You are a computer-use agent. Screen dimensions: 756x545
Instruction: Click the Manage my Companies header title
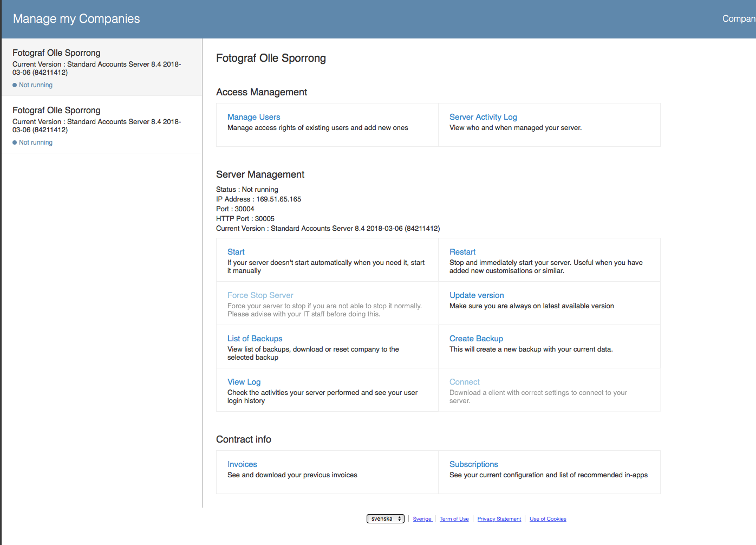point(76,18)
